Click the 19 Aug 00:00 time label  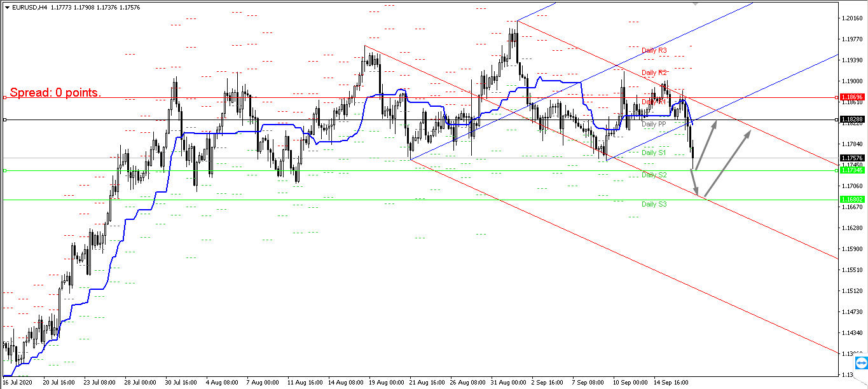click(385, 383)
